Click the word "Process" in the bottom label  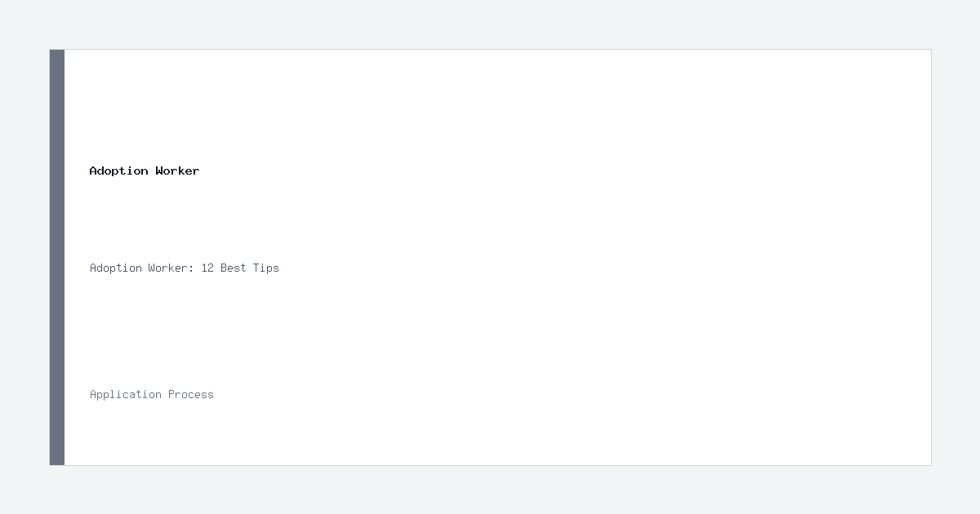(191, 394)
